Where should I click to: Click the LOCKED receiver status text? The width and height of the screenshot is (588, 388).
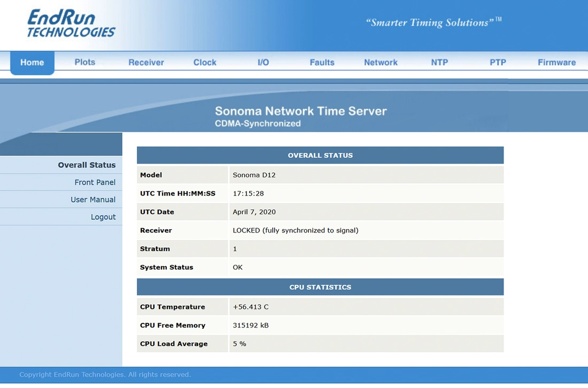(x=296, y=230)
